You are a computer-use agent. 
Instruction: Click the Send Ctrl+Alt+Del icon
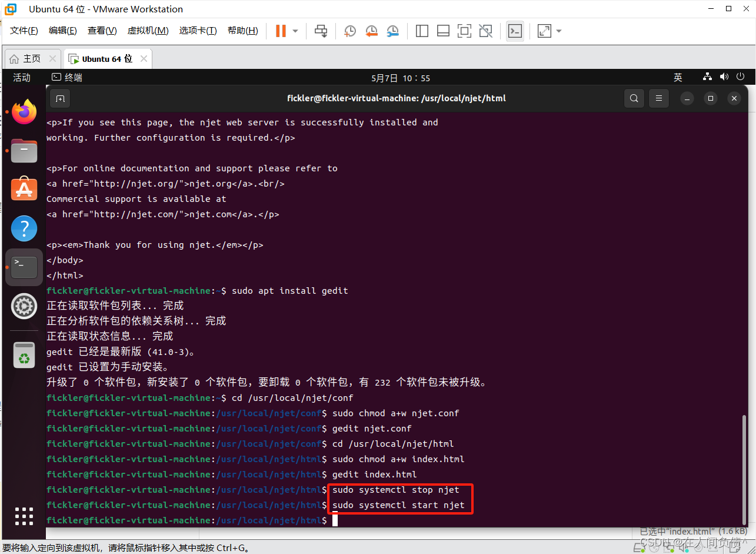coord(321,31)
